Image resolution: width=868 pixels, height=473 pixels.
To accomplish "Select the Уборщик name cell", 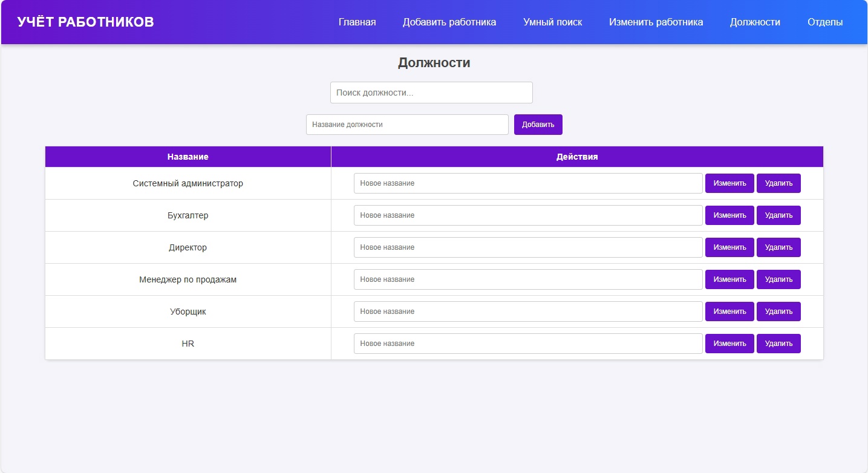I will (x=188, y=312).
